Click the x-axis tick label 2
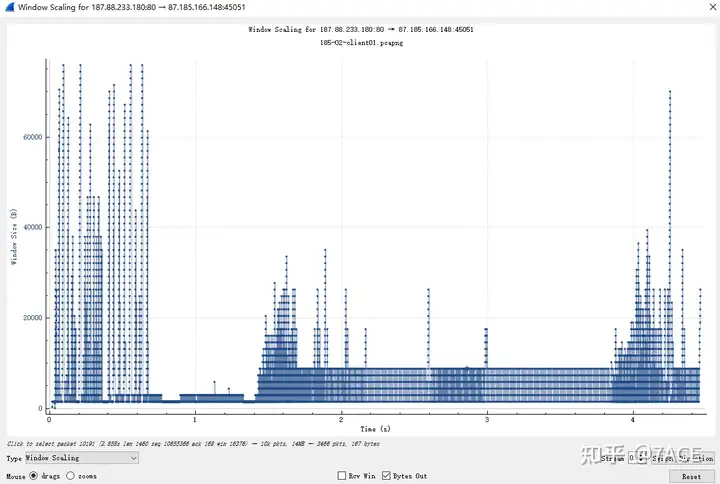Image resolution: width=720 pixels, height=484 pixels. point(341,419)
